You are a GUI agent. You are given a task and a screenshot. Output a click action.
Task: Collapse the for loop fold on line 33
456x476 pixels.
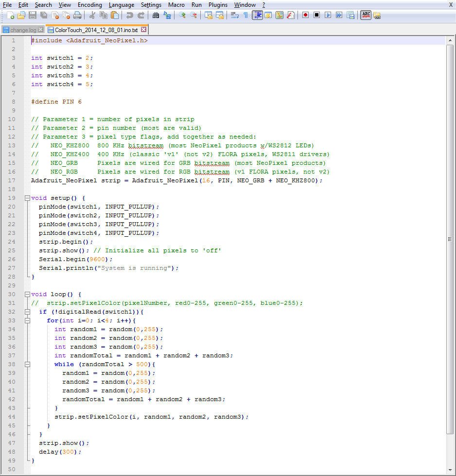27,320
